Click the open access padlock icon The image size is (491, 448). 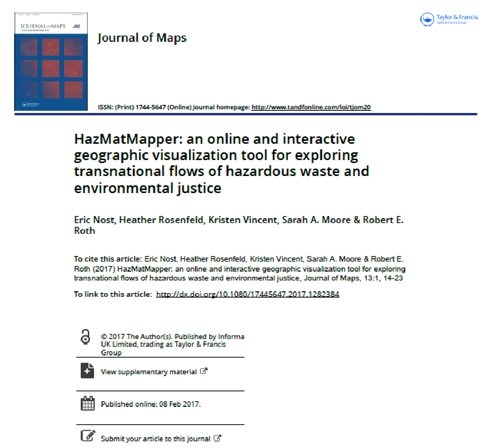86,337
